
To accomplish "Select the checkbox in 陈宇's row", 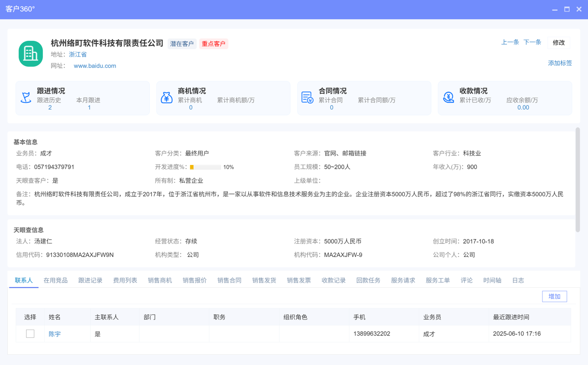I will click(x=30, y=333).
